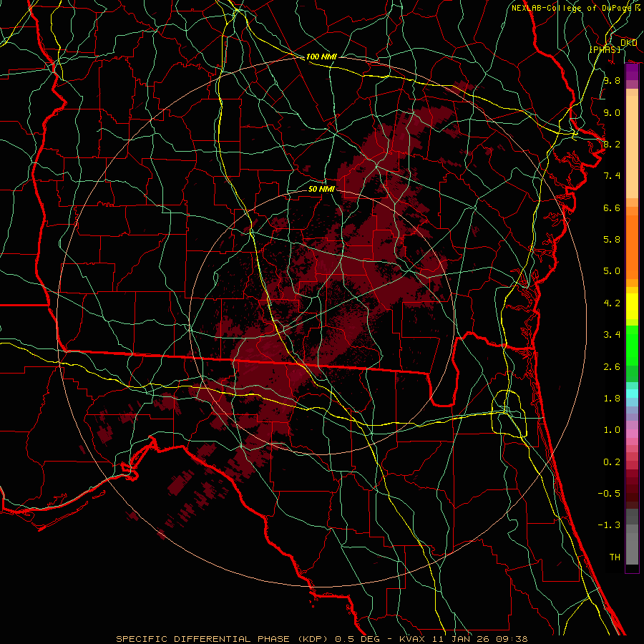The image size is (644, 644).
Task: Click the 2.6 scale value
Action: coord(612,367)
